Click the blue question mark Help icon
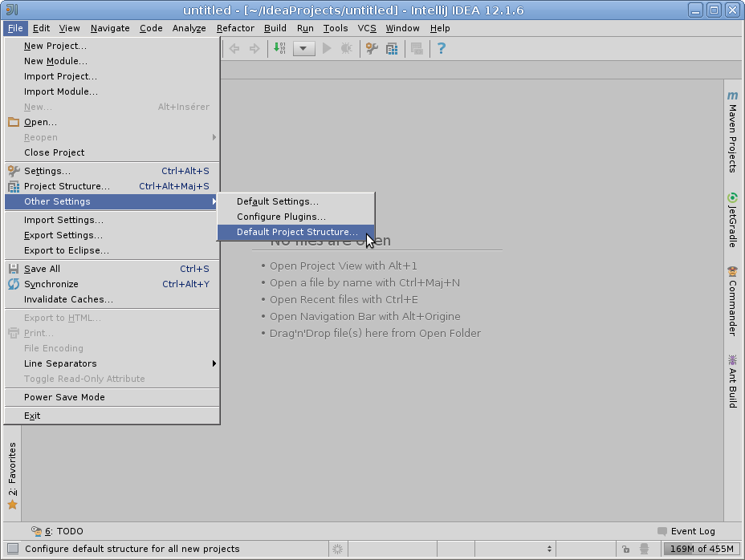Image resolution: width=745 pixels, height=560 pixels. click(x=442, y=48)
